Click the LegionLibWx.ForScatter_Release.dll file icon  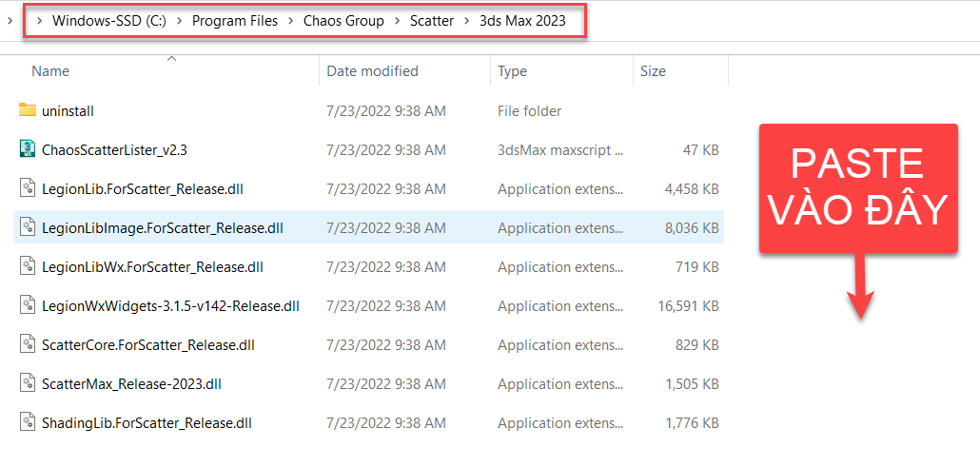[x=27, y=267]
